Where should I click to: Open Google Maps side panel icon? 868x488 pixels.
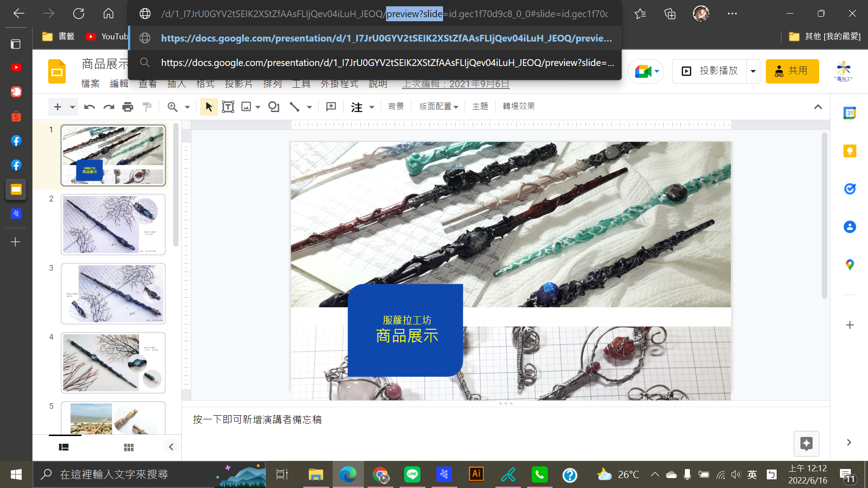(849, 265)
